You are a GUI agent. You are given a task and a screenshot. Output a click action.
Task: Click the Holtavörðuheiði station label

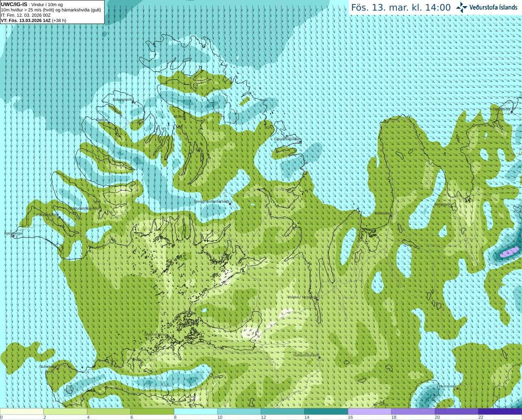(x=306, y=355)
